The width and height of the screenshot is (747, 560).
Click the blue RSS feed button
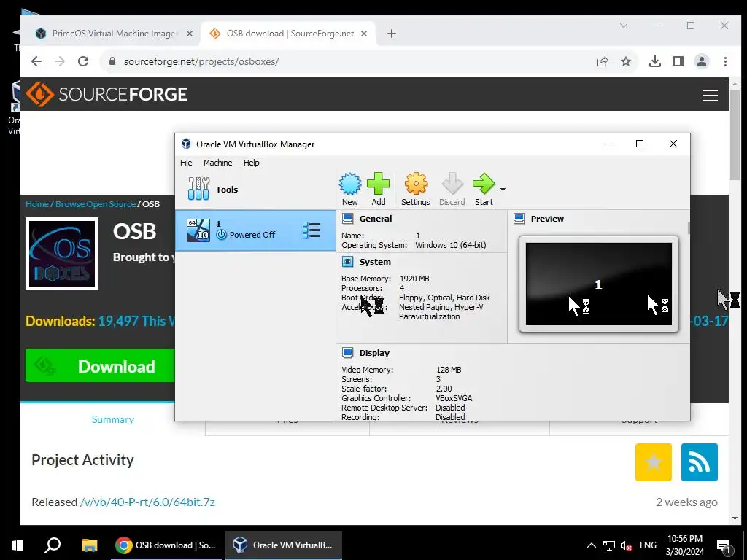point(699,462)
